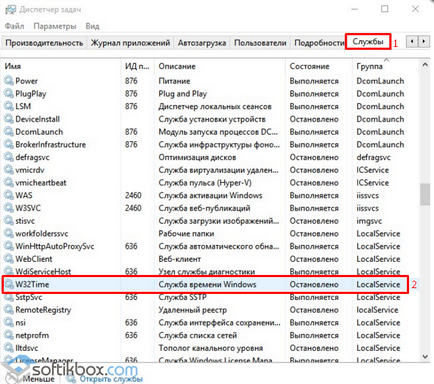This screenshot has height=384, width=434.
Task: Click the service icon for LSM
Action: pos(8,106)
